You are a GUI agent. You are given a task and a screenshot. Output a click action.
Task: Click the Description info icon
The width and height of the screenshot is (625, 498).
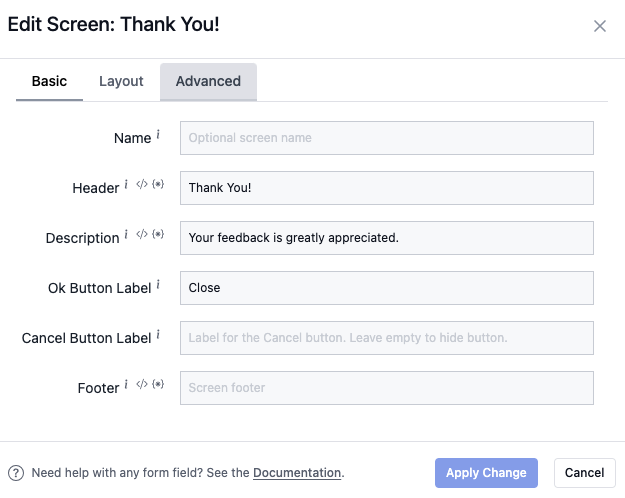pos(127,236)
